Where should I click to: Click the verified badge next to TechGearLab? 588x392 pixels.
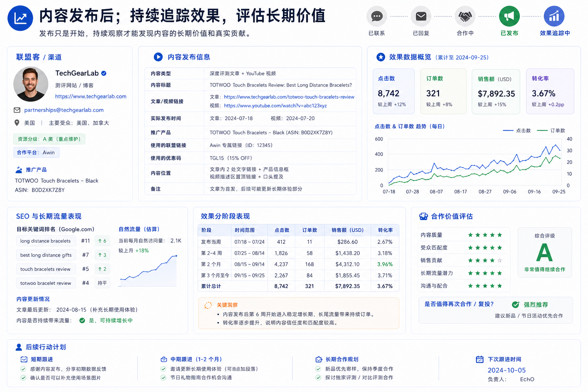point(104,73)
